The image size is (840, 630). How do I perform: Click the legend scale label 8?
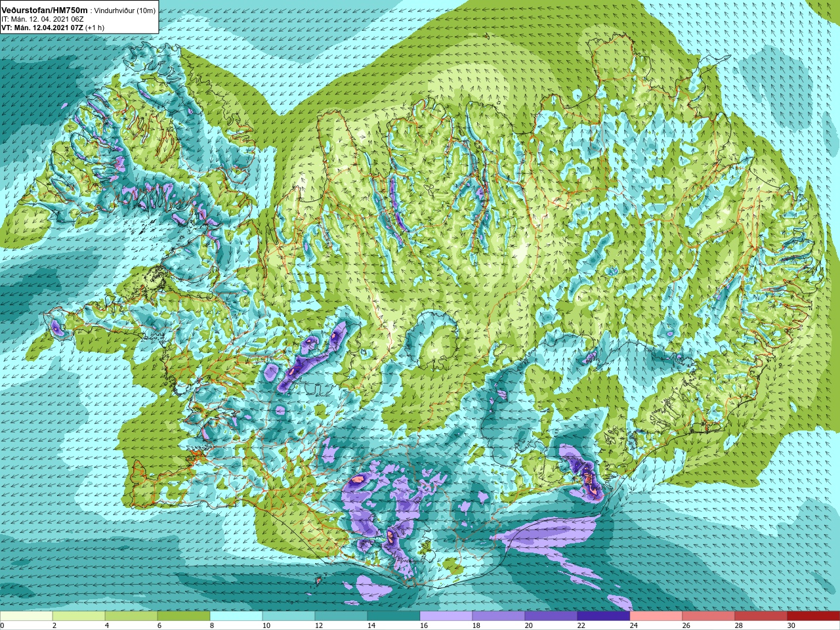[211, 625]
